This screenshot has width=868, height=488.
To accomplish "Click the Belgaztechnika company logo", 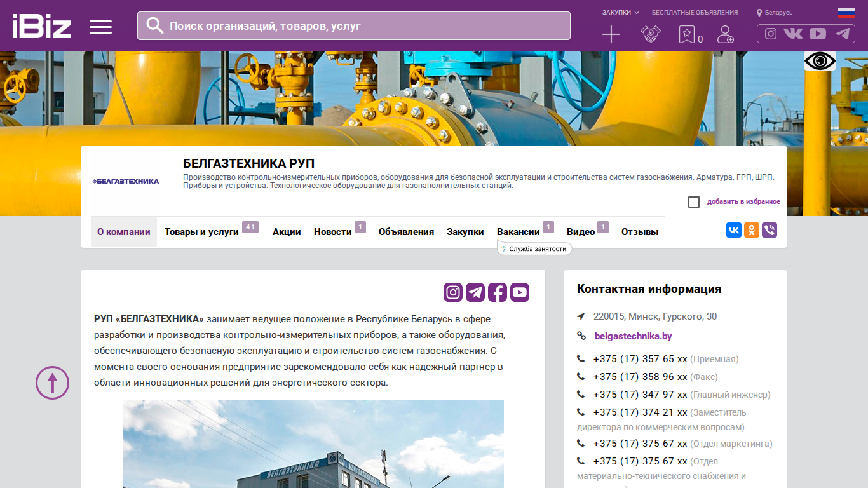I will [x=126, y=181].
